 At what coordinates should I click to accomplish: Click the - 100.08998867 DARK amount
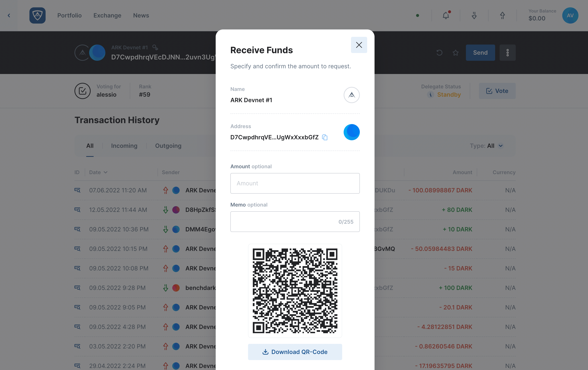440,190
